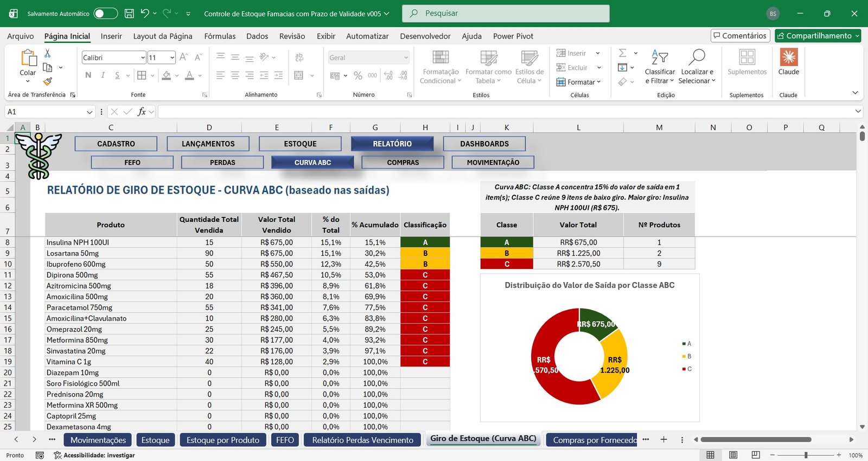The width and height of the screenshot is (868, 461).
Task: Open the Dados ribbon tab
Action: tap(257, 36)
